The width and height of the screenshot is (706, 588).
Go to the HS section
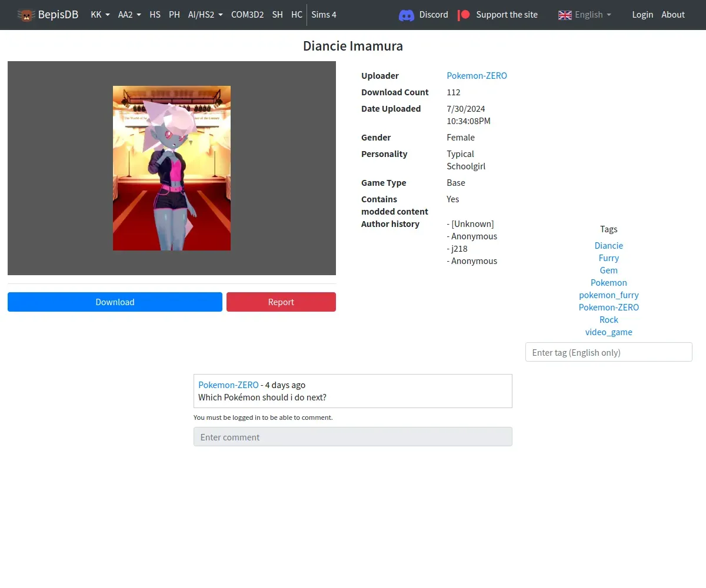[x=155, y=15]
